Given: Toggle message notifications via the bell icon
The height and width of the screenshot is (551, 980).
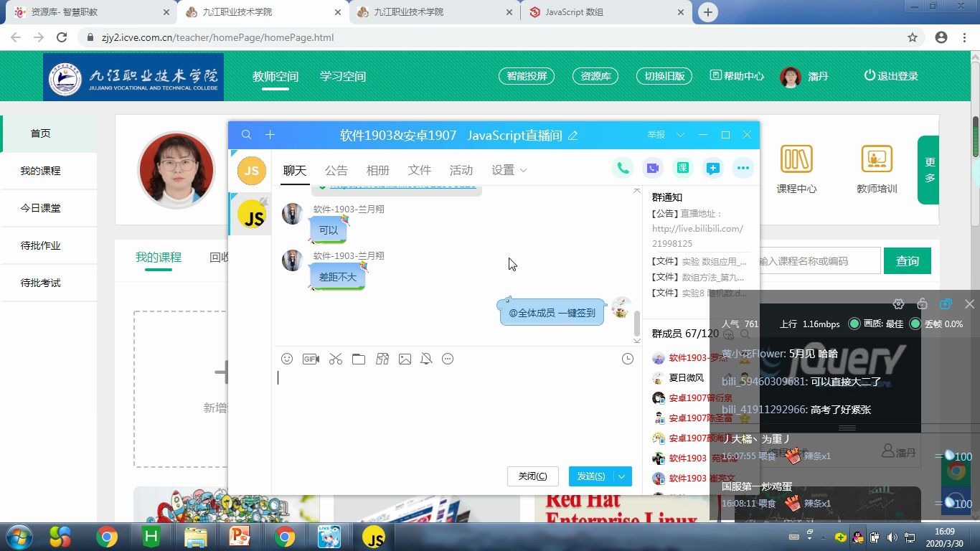Looking at the screenshot, I should pos(426,359).
